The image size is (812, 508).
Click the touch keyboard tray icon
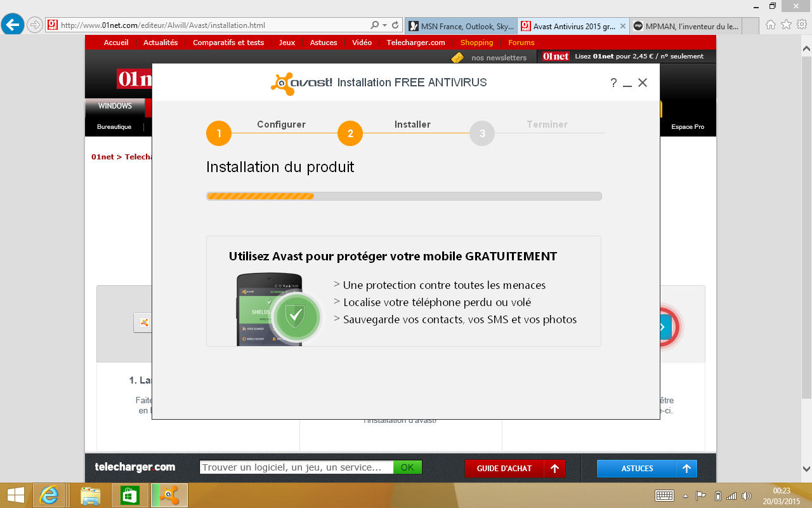(664, 496)
